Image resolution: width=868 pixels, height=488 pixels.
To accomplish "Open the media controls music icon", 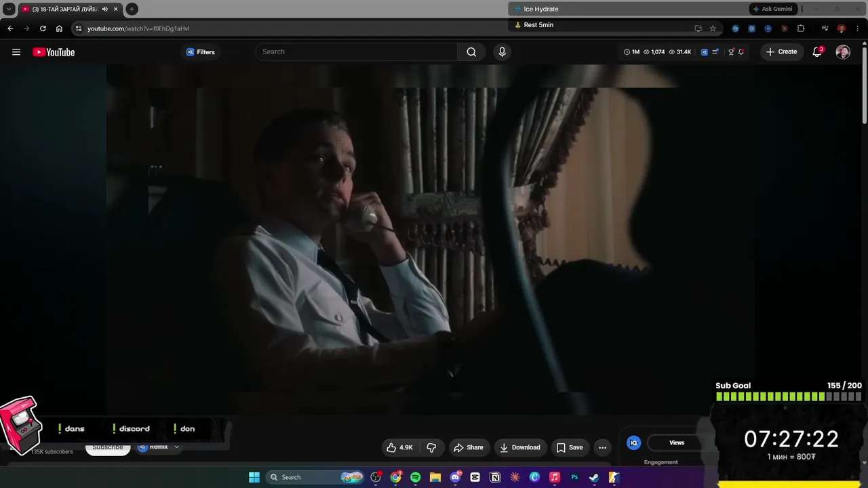I will click(x=825, y=28).
